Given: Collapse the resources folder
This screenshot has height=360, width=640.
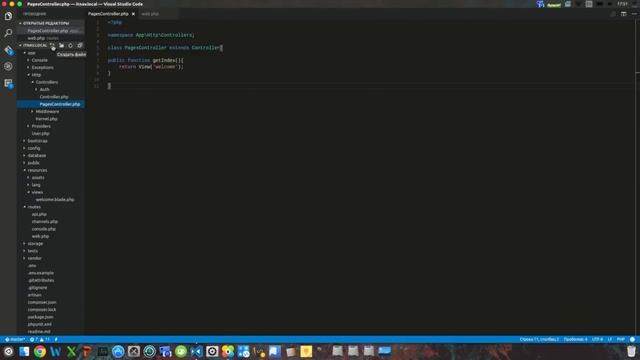Looking at the screenshot, I should click(x=37, y=170).
